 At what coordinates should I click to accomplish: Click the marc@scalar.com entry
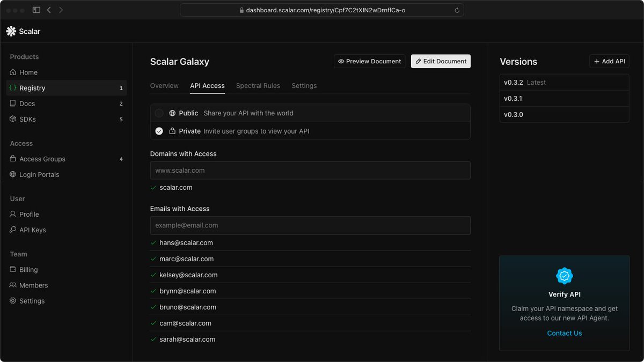310,259
